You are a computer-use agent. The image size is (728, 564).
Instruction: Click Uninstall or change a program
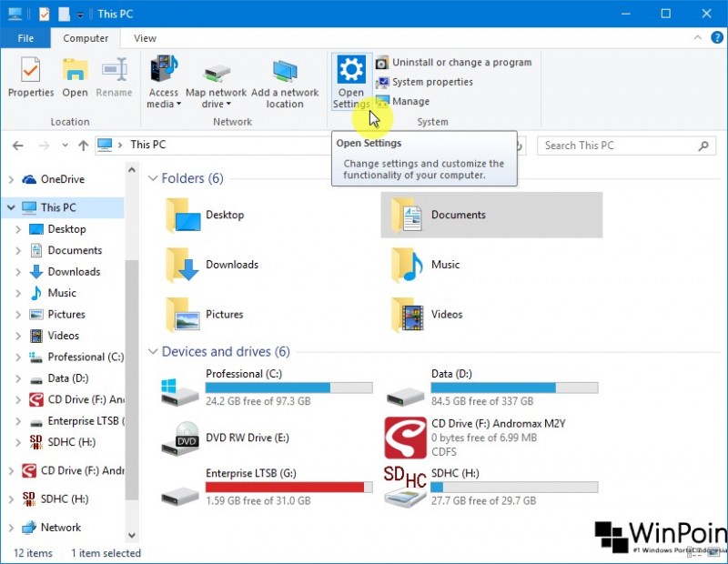click(x=453, y=62)
